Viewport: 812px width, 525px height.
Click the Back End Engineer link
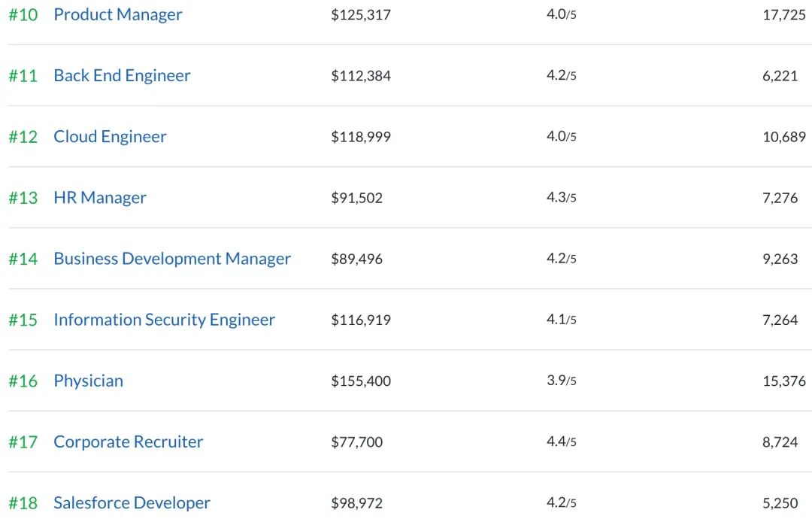pos(122,75)
